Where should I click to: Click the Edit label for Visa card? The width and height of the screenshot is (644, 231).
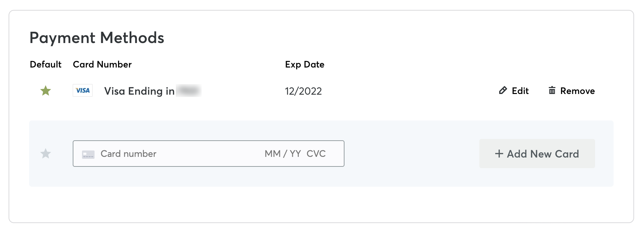point(520,91)
